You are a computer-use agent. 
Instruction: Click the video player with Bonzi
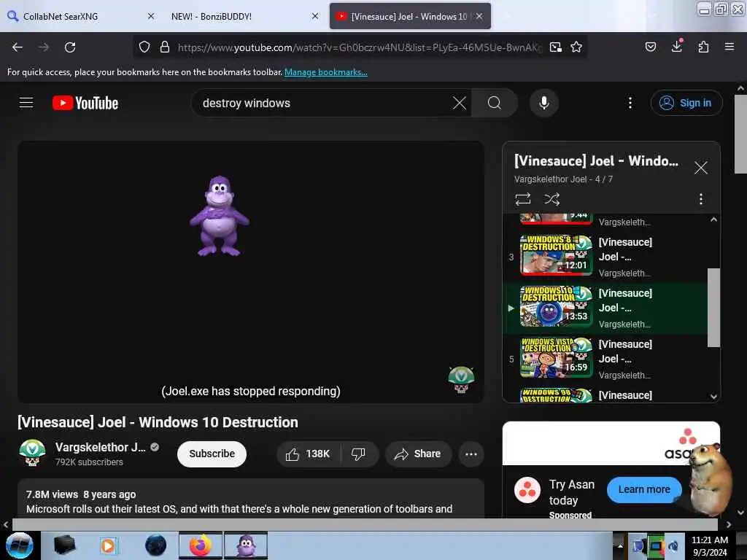click(x=251, y=272)
